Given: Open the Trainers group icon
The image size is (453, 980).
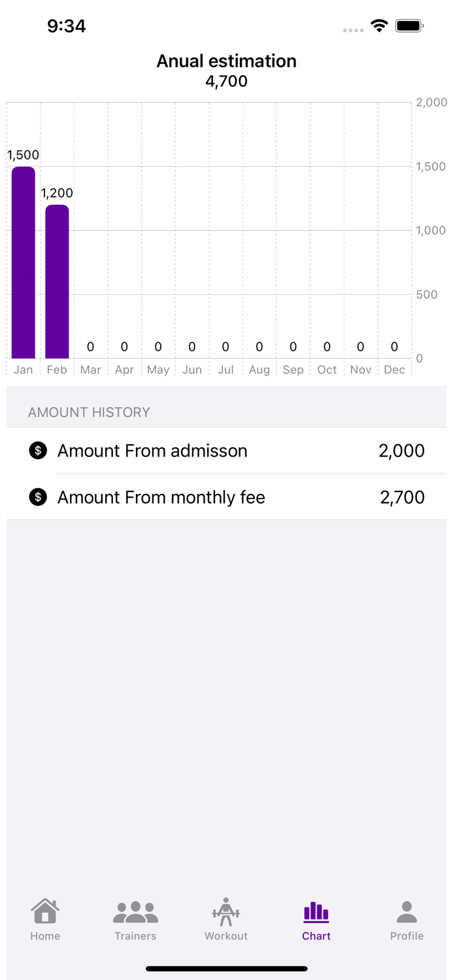Looking at the screenshot, I should (135, 913).
